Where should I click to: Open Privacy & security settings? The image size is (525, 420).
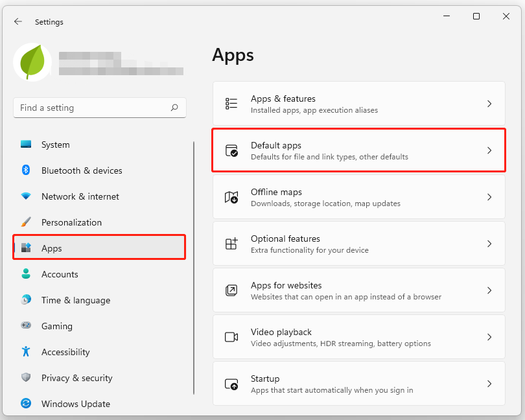pyautogui.click(x=99, y=378)
